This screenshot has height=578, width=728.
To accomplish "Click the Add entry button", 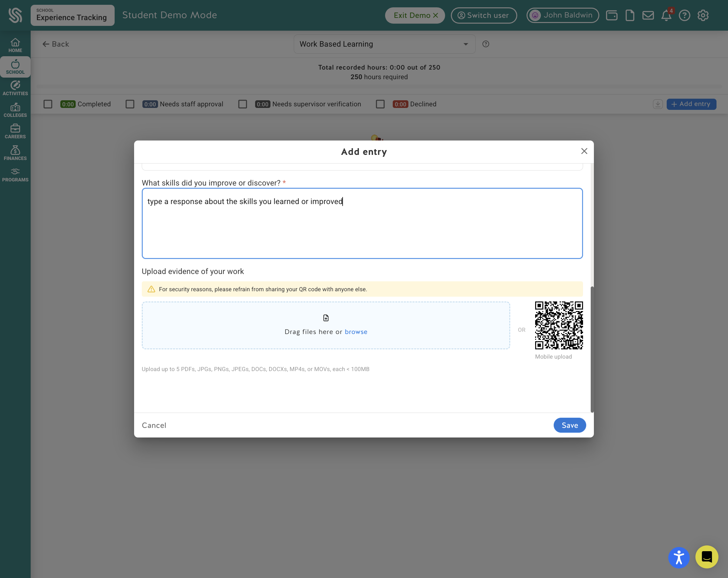I will click(691, 104).
